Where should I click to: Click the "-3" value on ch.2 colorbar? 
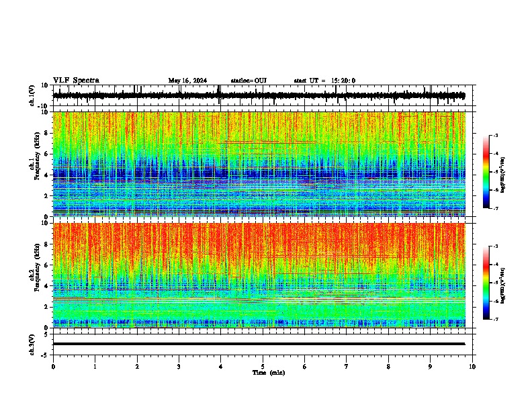pyautogui.click(x=496, y=246)
